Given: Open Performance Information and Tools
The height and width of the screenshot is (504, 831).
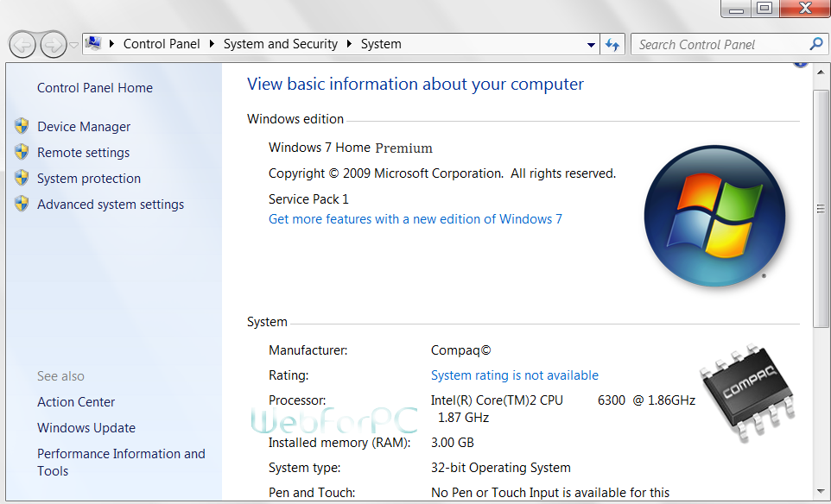Looking at the screenshot, I should pyautogui.click(x=121, y=463).
